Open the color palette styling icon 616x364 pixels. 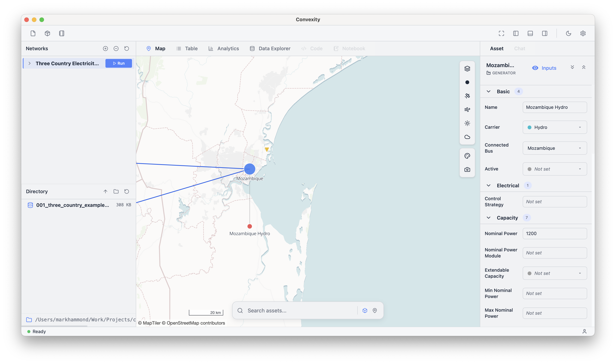click(x=467, y=156)
